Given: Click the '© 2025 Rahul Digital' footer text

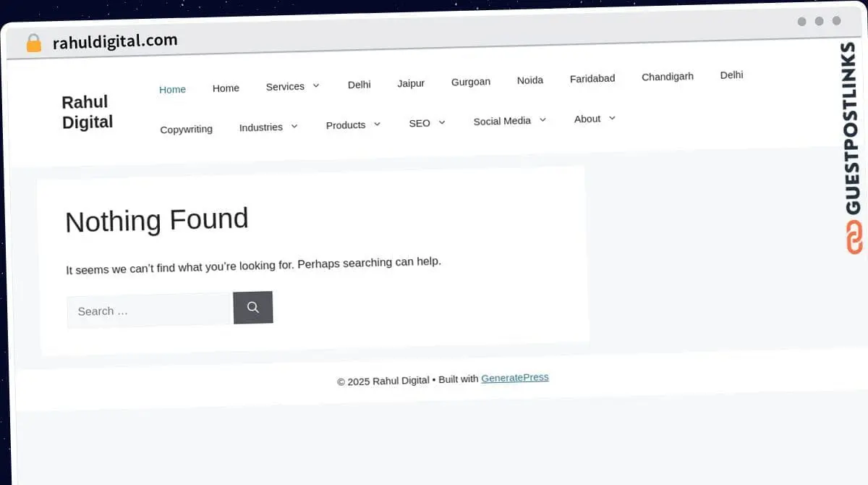Looking at the screenshot, I should 383,381.
